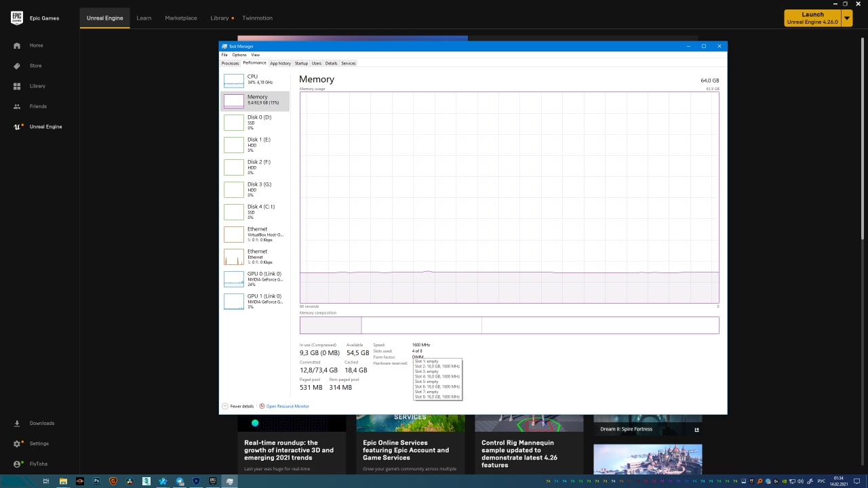Image resolution: width=868 pixels, height=488 pixels.
Task: Open the Marketplace tab
Action: [181, 18]
